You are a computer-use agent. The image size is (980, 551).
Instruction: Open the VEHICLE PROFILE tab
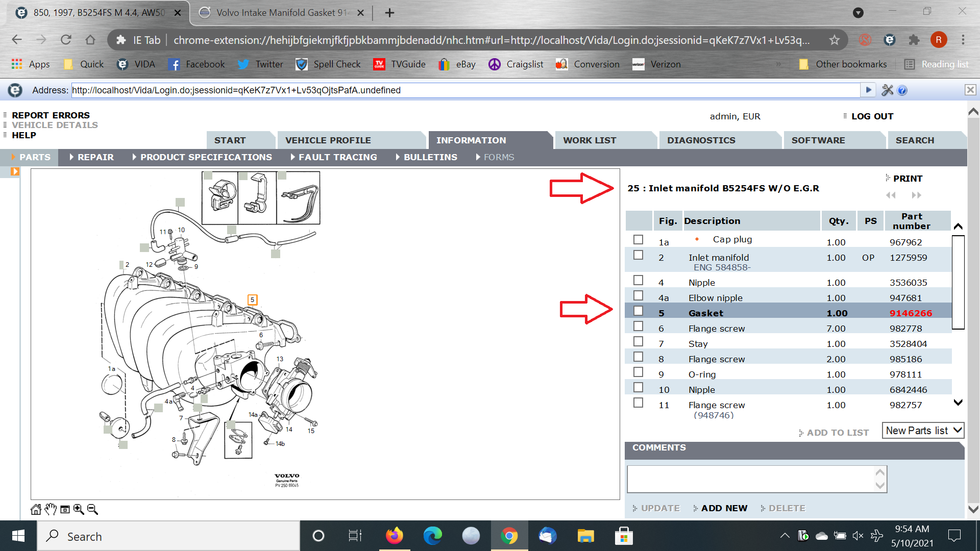point(328,140)
